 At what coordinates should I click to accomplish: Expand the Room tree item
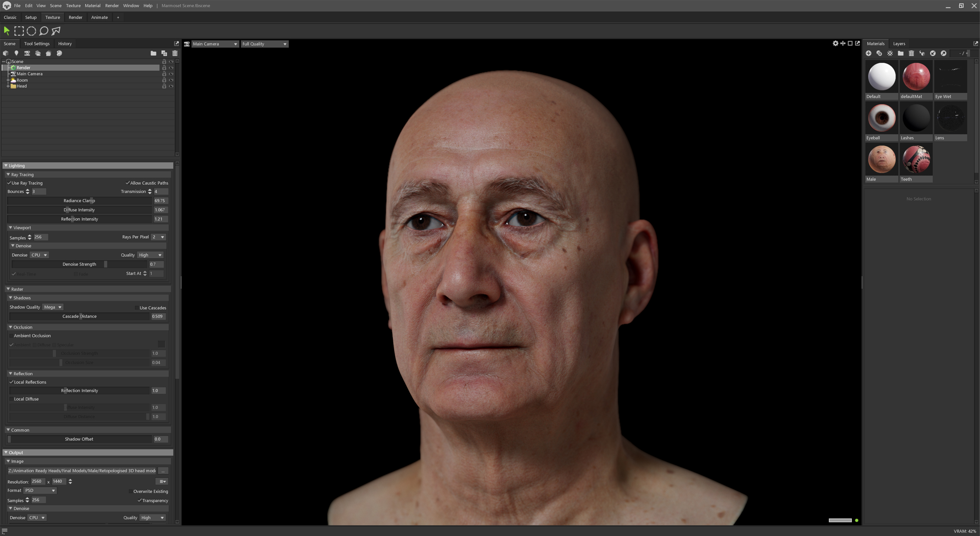pyautogui.click(x=8, y=80)
